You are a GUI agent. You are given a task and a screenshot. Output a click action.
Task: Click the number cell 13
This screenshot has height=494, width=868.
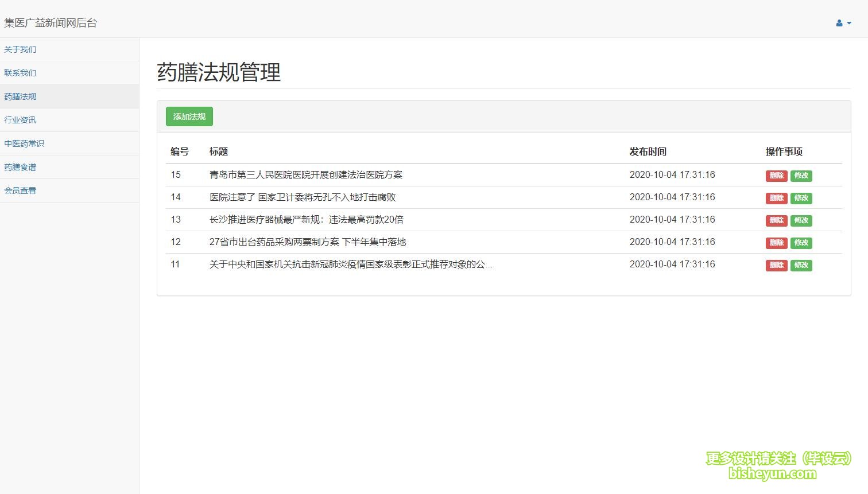pos(176,219)
